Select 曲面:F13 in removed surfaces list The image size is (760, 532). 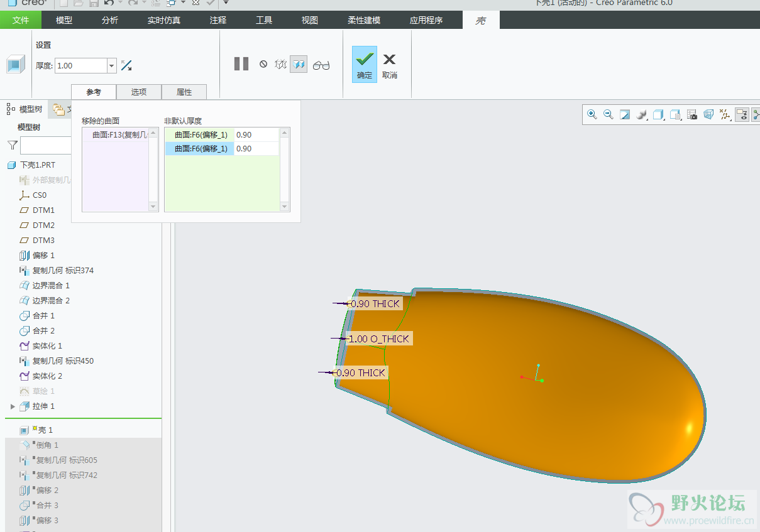pyautogui.click(x=116, y=135)
